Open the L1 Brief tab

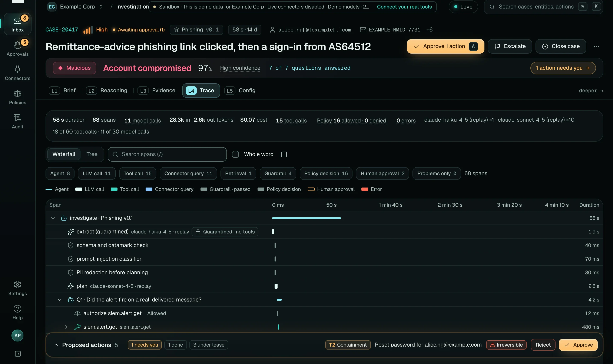coord(62,90)
